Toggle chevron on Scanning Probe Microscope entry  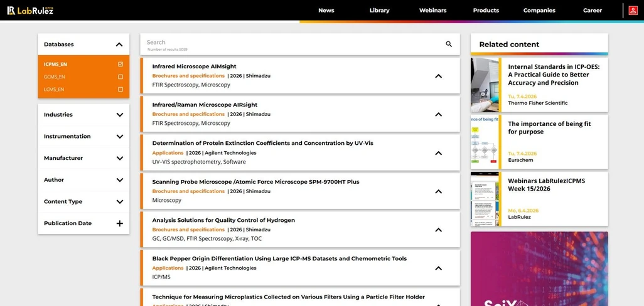point(438,191)
